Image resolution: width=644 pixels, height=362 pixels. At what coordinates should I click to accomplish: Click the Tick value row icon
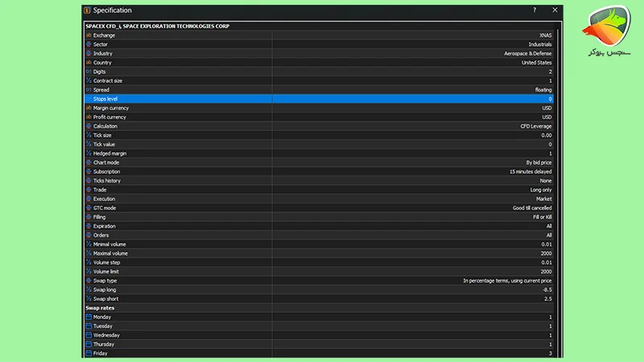pos(89,144)
